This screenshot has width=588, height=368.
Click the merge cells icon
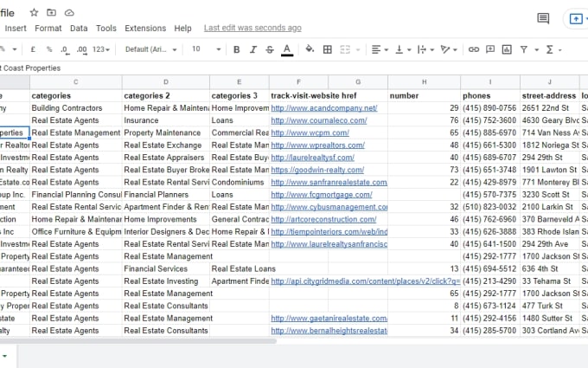click(x=345, y=49)
